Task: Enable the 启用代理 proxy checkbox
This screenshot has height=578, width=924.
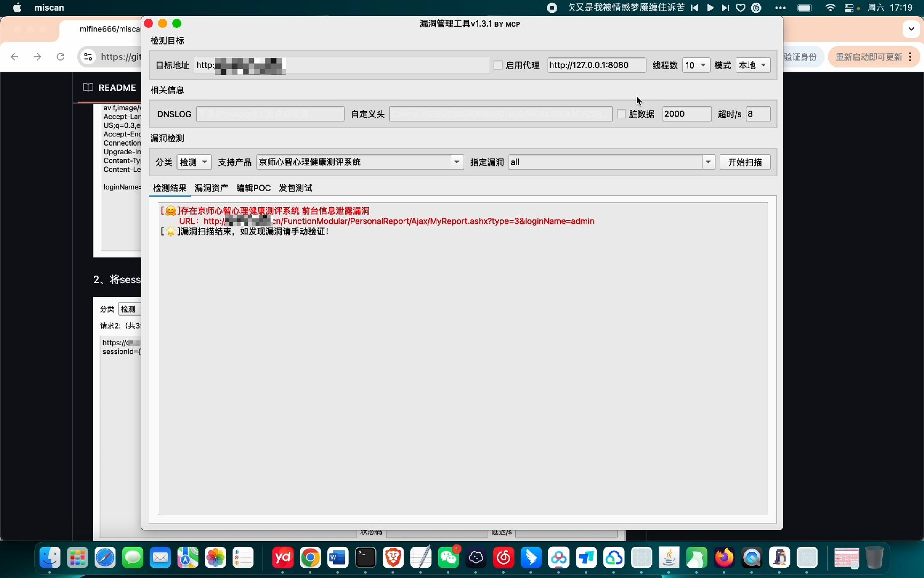Action: 498,65
